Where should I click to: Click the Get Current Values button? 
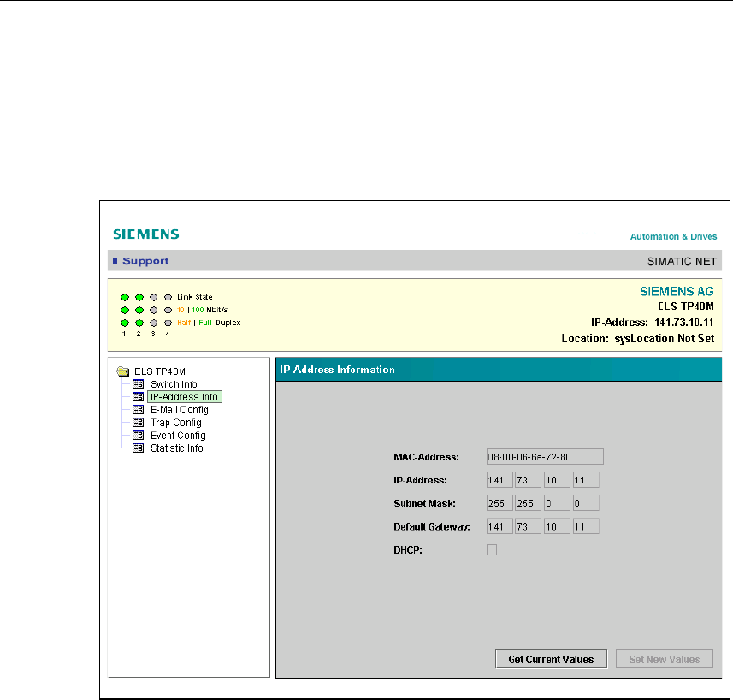click(x=551, y=659)
